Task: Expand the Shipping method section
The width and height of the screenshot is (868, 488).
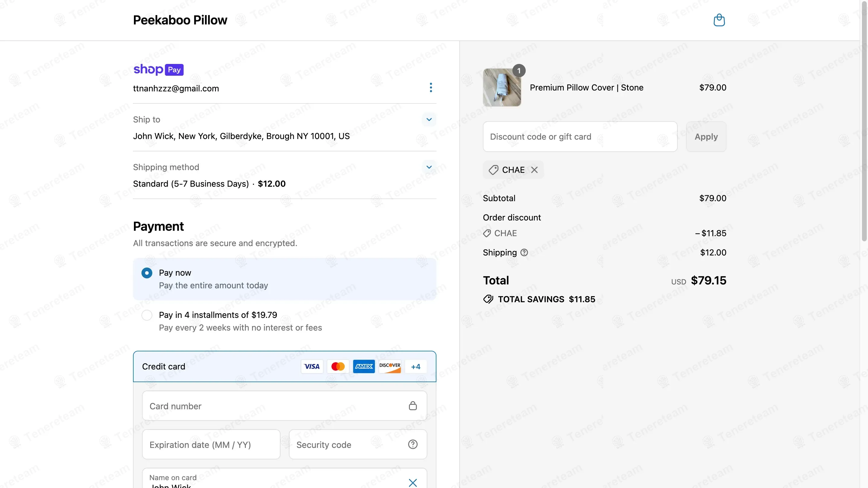Action: (429, 167)
